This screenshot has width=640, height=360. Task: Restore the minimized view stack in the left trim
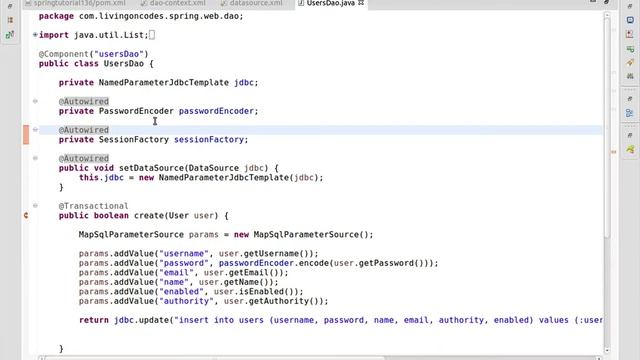(x=10, y=6)
